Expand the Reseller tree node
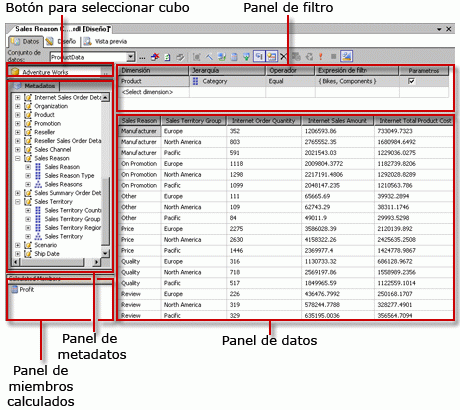This screenshot has width=460, height=410. (x=18, y=132)
